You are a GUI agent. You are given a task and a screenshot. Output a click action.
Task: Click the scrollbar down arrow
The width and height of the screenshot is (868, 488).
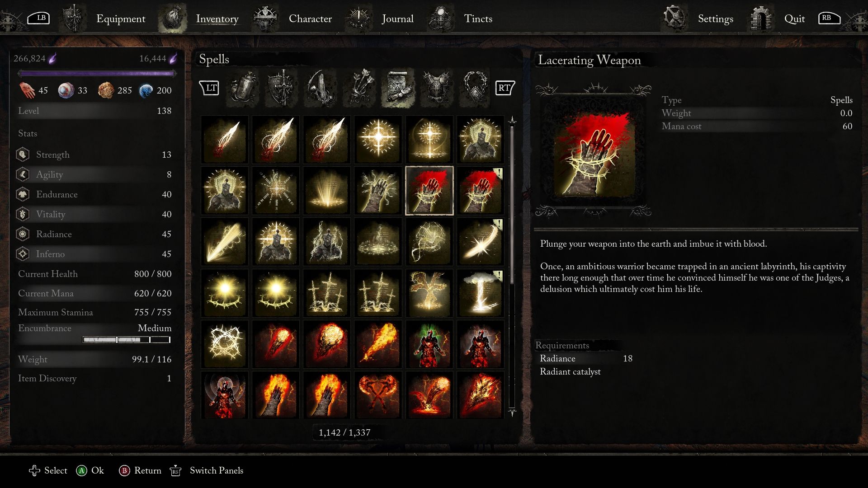click(x=512, y=412)
